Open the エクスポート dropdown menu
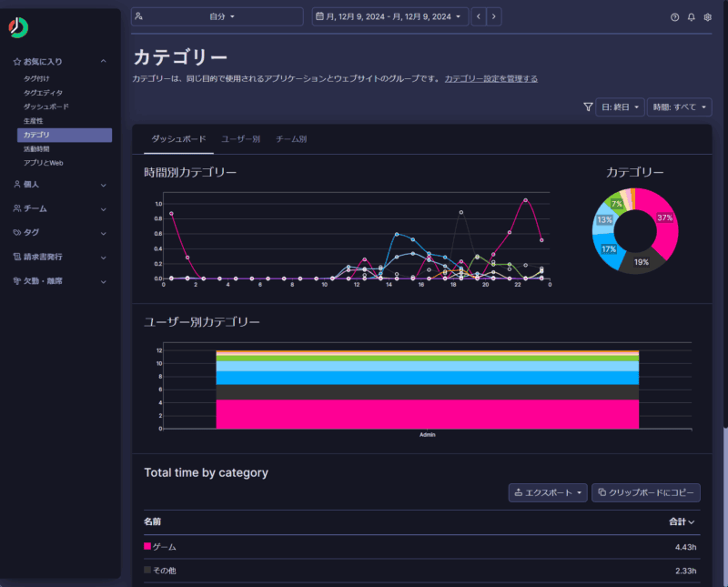 [x=547, y=492]
